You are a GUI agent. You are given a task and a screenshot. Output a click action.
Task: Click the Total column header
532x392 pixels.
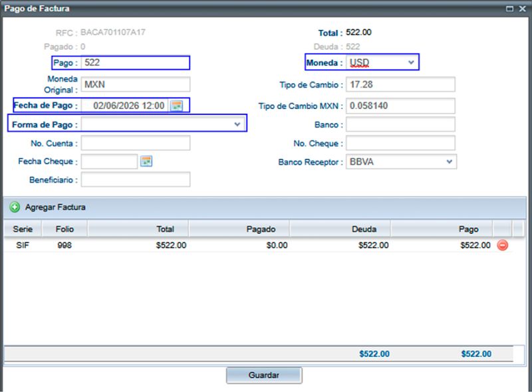tap(138, 229)
